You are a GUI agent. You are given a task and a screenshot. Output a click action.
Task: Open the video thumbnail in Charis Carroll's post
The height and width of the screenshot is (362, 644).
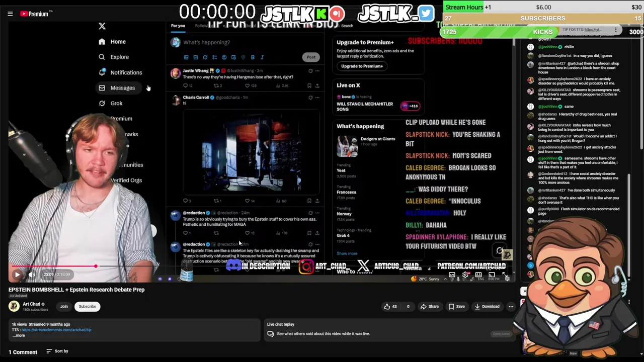coord(252,151)
